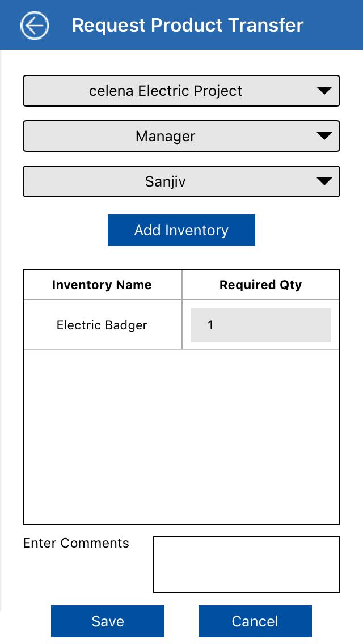Viewport: 363px width, 644px height.
Task: Click the project dropdown arrow
Action: (x=324, y=91)
